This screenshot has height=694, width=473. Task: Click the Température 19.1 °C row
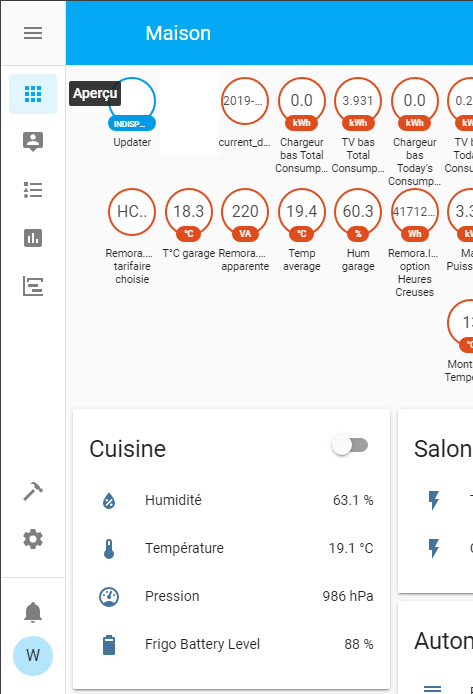click(x=231, y=548)
